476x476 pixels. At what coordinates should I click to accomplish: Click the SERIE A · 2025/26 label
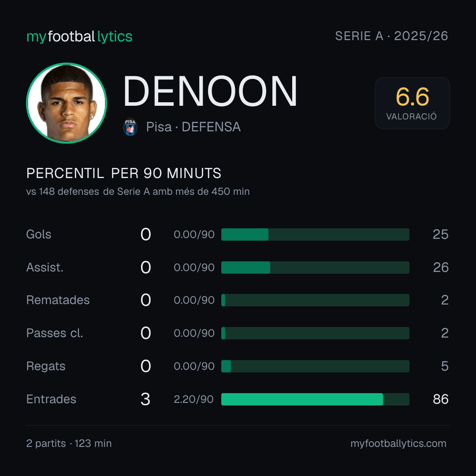click(392, 36)
